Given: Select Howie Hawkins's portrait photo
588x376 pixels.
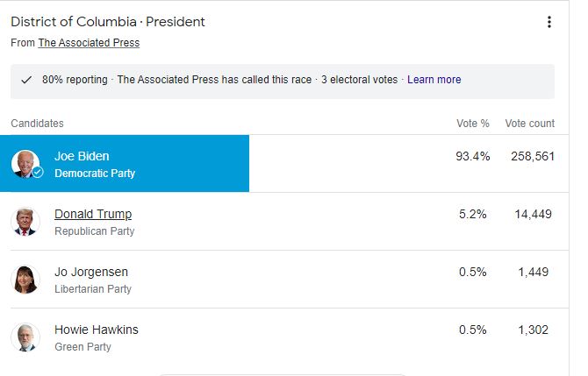Looking at the screenshot, I should point(25,337).
